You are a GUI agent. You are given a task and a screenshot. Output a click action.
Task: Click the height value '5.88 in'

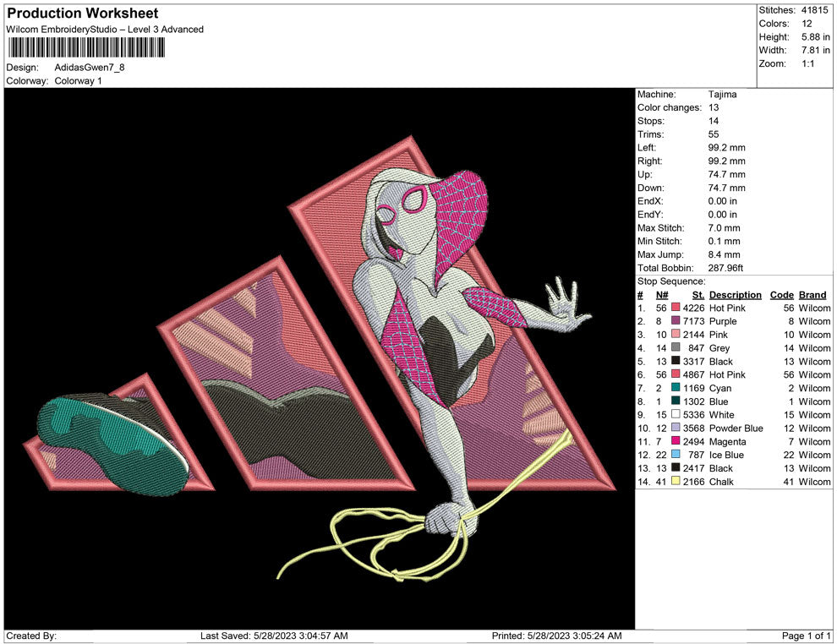pos(816,37)
